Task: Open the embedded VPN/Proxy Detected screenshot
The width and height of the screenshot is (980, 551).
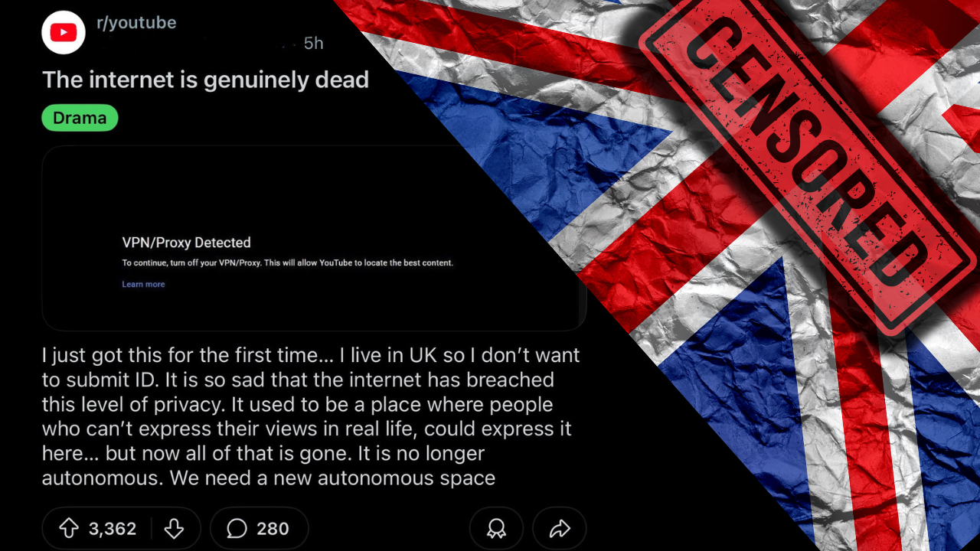Action: [x=314, y=238]
